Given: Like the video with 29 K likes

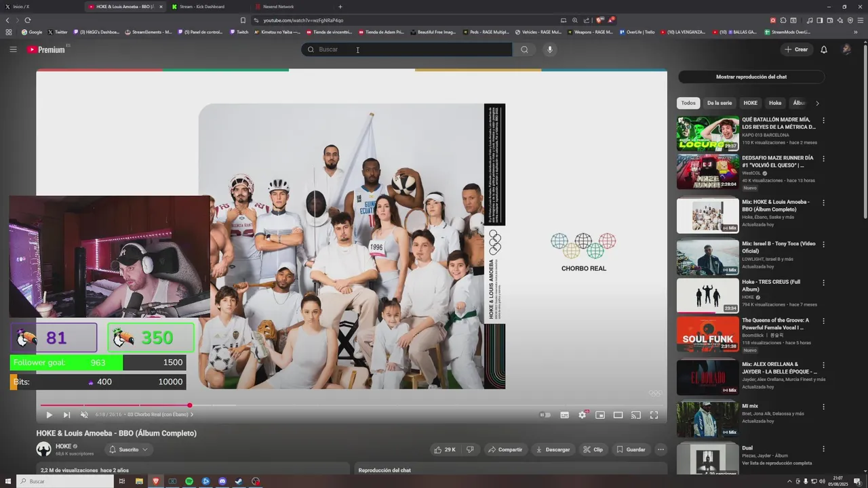Looking at the screenshot, I should pos(444,449).
